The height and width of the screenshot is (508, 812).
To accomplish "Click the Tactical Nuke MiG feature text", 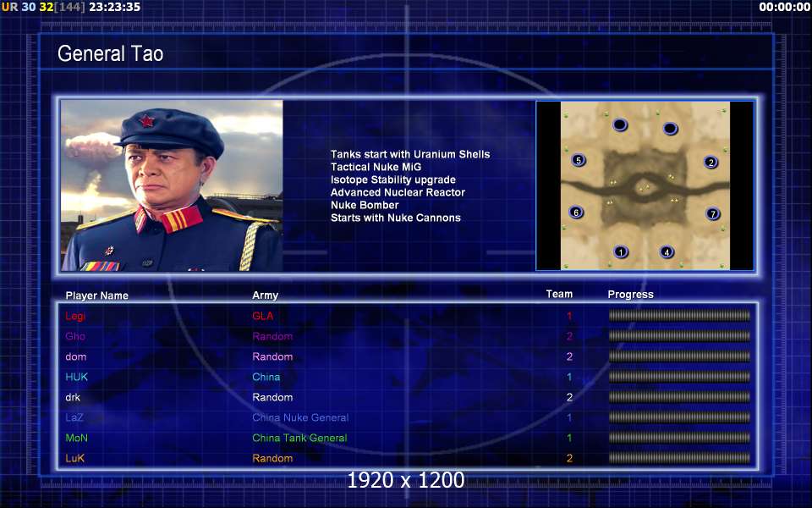I will point(376,167).
